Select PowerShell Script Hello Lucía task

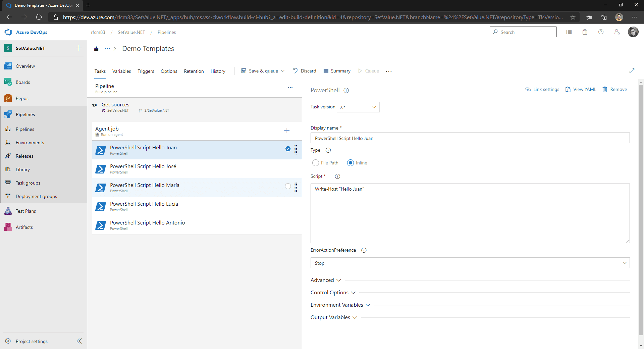click(197, 206)
